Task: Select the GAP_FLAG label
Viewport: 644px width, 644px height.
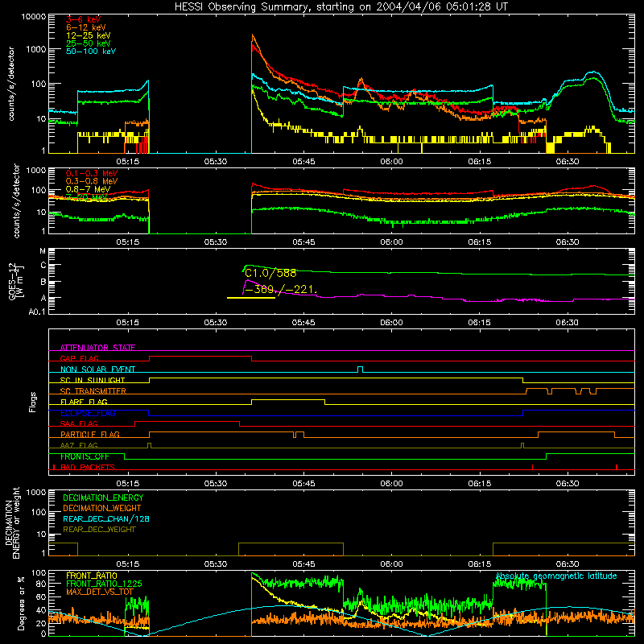Action: tap(79, 358)
